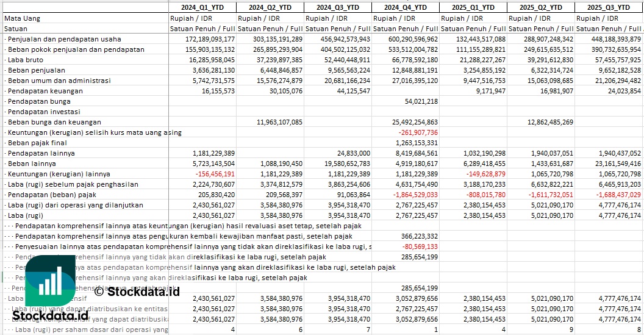Select the 2024_Q3_YTD column header

pos(338,7)
